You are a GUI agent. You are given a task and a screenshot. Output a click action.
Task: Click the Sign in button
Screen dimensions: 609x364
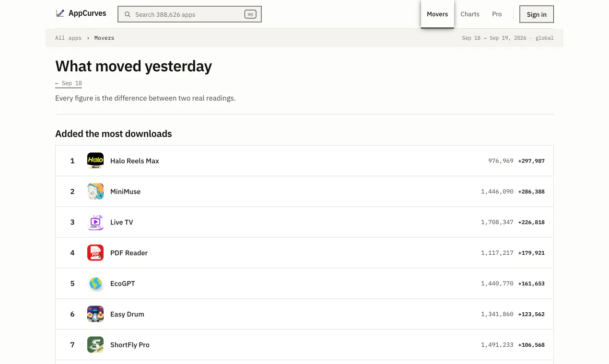tap(537, 14)
